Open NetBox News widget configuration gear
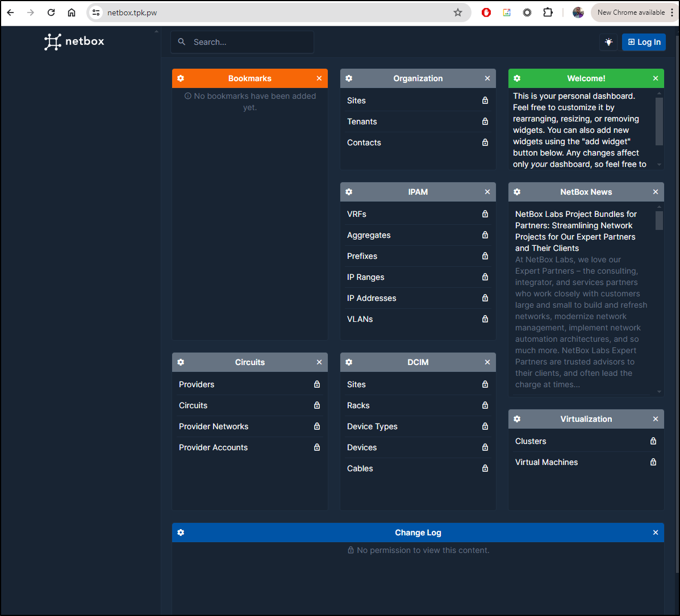This screenshot has height=616, width=680. [517, 192]
